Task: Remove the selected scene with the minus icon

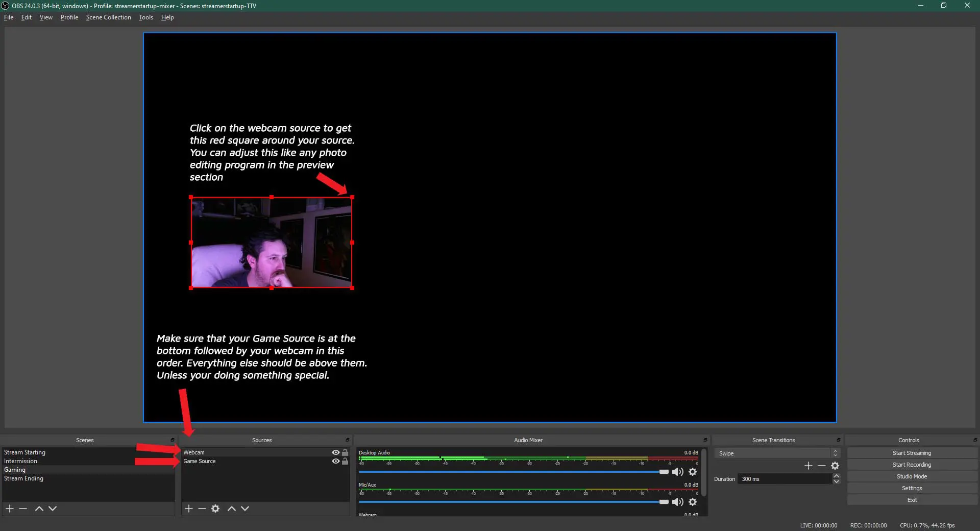Action: click(23, 509)
